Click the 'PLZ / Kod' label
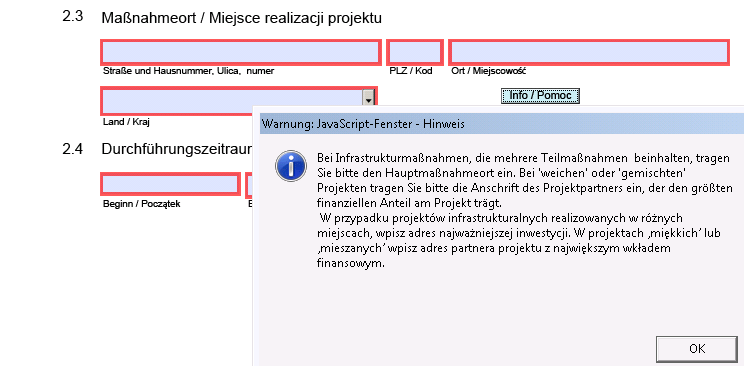 [410, 71]
